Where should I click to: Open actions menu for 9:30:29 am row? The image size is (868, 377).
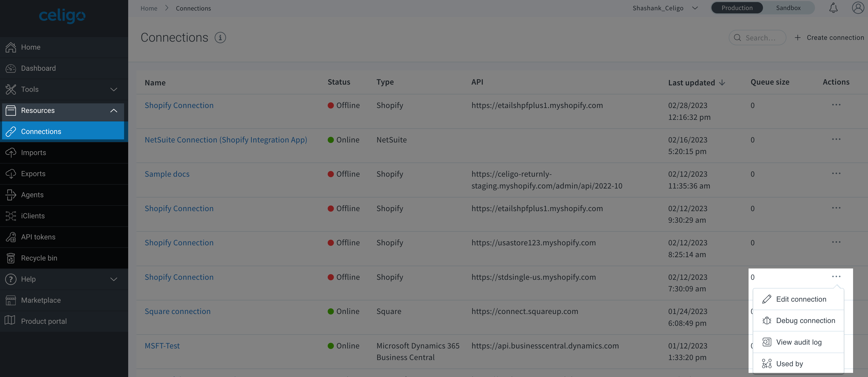(x=836, y=208)
